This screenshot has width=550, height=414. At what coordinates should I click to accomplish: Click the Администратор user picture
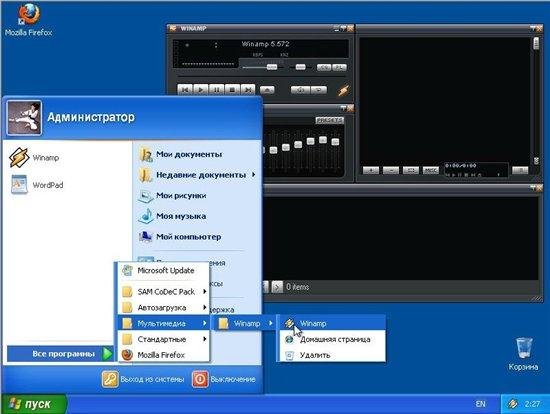pos(24,118)
